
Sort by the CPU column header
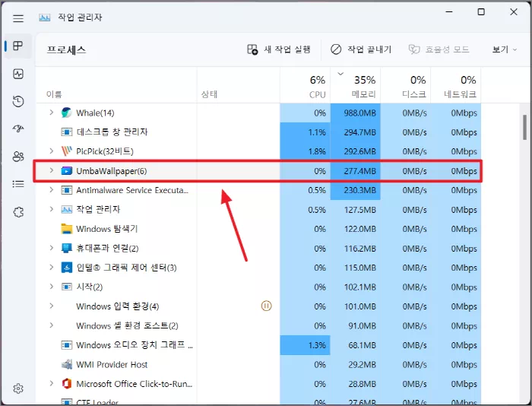click(x=305, y=86)
